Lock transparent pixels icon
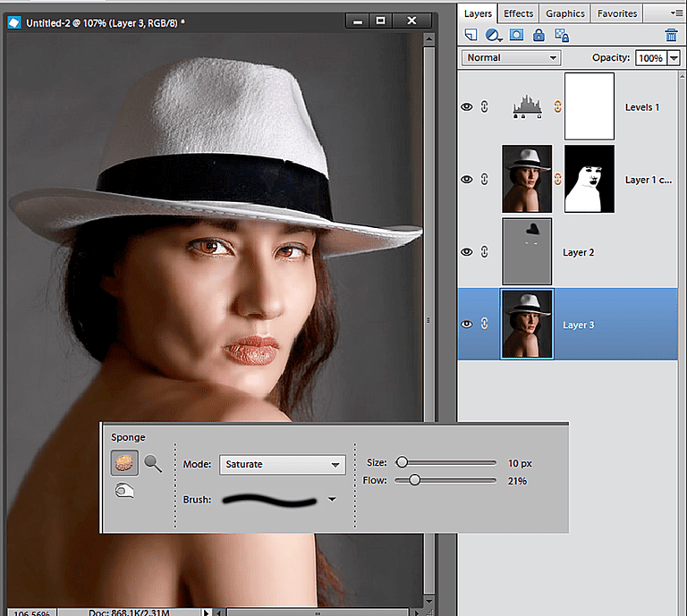687x616 pixels. [562, 35]
